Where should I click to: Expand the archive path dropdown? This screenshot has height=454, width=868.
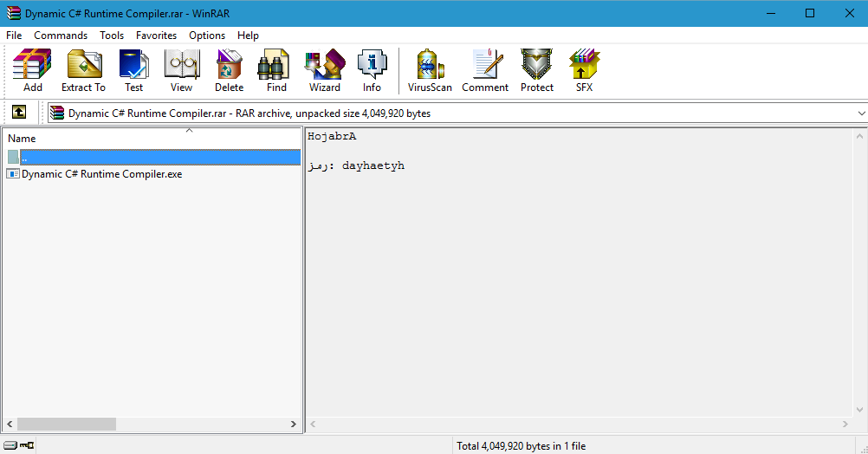tap(860, 114)
